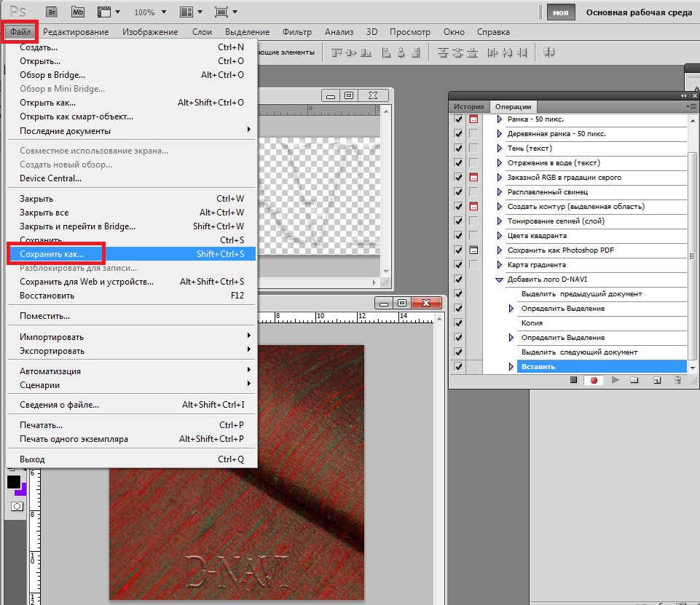Stop the action with the square button
The width and height of the screenshot is (700, 605).
(574, 380)
